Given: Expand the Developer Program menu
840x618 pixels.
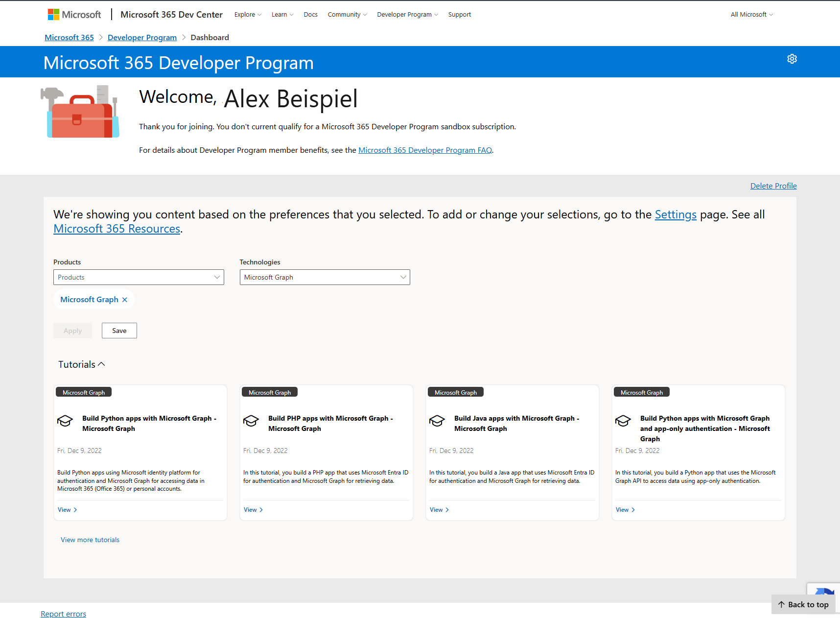Looking at the screenshot, I should coord(407,15).
